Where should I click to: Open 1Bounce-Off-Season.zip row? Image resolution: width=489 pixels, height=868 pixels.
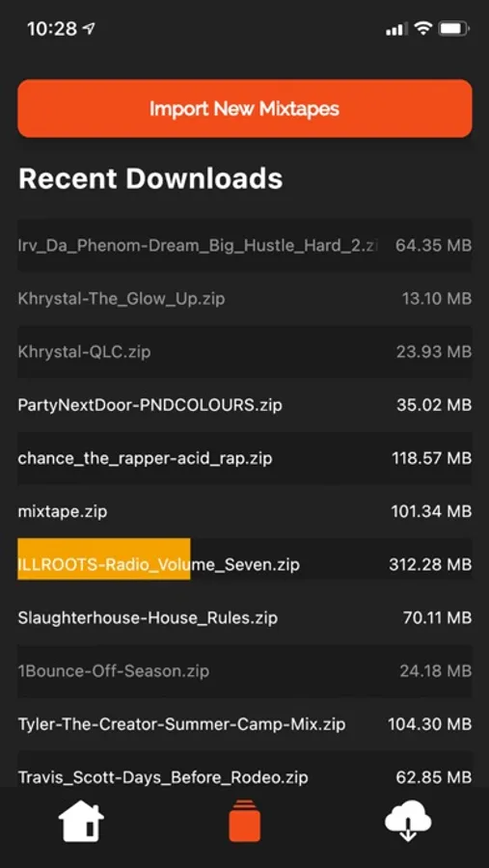click(245, 670)
